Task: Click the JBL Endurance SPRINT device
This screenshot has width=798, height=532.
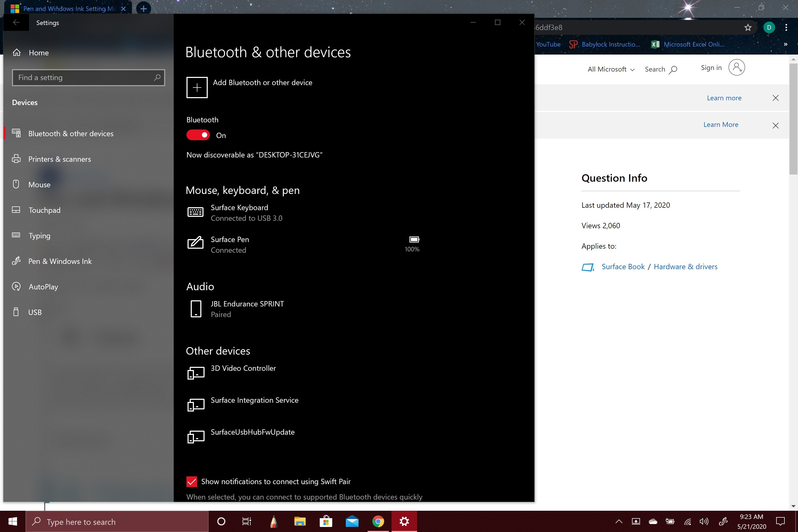Action: click(x=247, y=309)
